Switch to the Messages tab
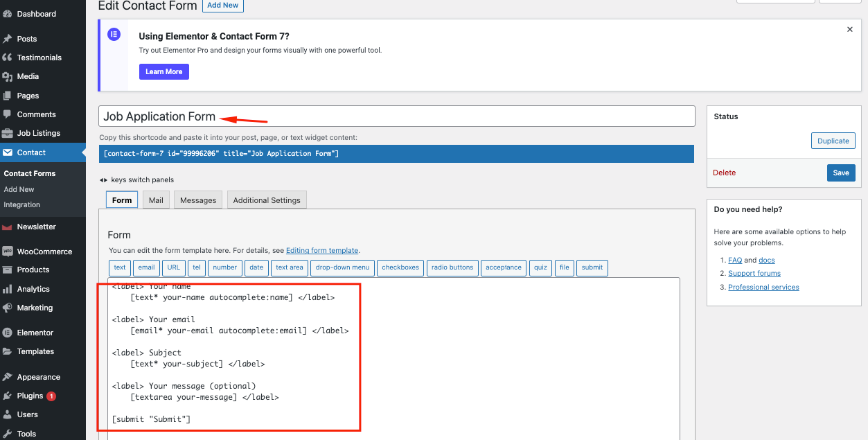Screen dimensions: 868x440 [x=197, y=200]
